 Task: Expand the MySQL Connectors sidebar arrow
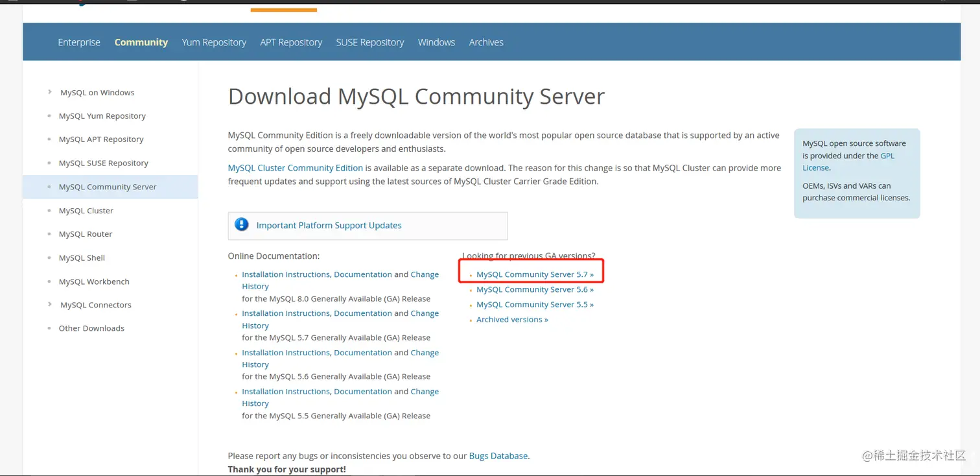(x=50, y=304)
